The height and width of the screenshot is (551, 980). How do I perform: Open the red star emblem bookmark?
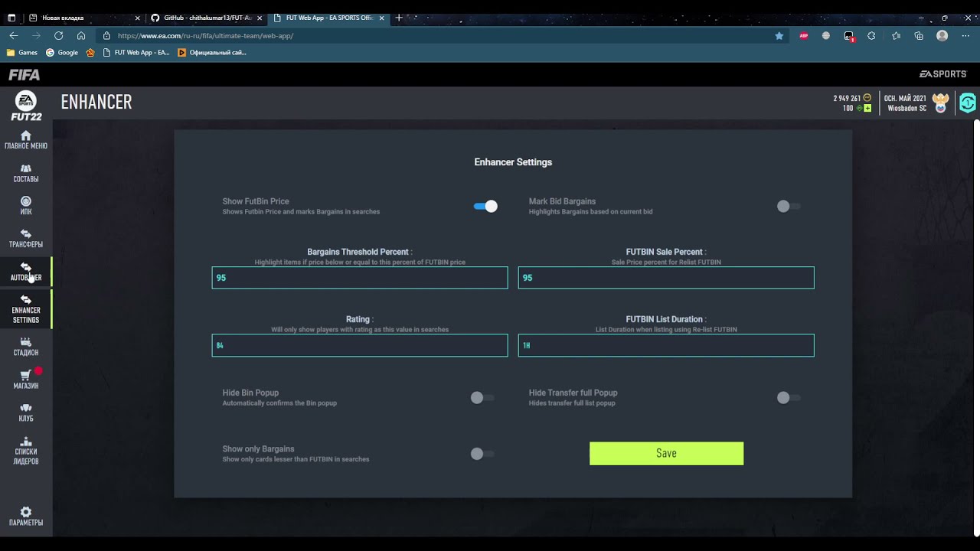(x=90, y=53)
